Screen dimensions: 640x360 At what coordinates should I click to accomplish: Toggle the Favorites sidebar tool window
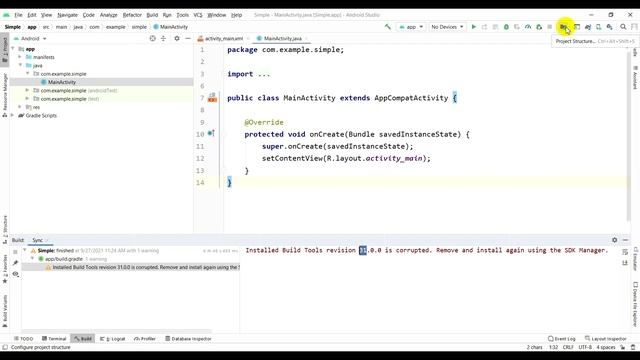click(4, 269)
